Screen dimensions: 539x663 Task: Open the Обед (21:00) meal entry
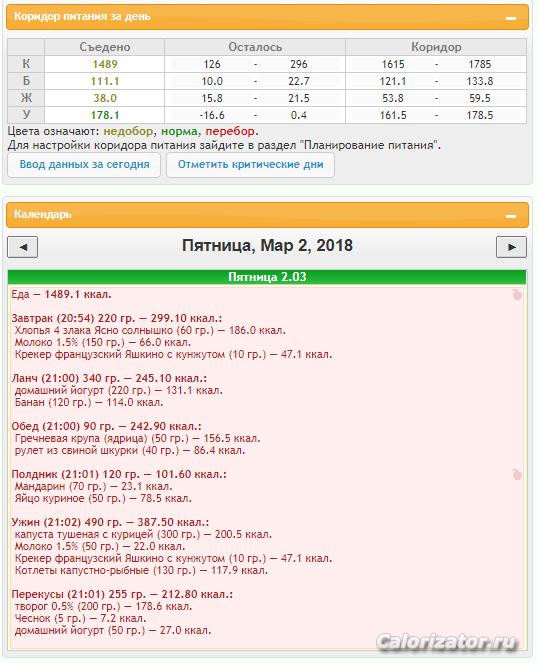point(107,426)
